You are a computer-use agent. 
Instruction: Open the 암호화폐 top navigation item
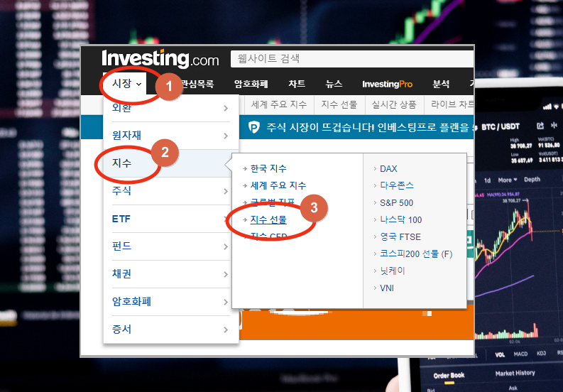pyautogui.click(x=251, y=84)
